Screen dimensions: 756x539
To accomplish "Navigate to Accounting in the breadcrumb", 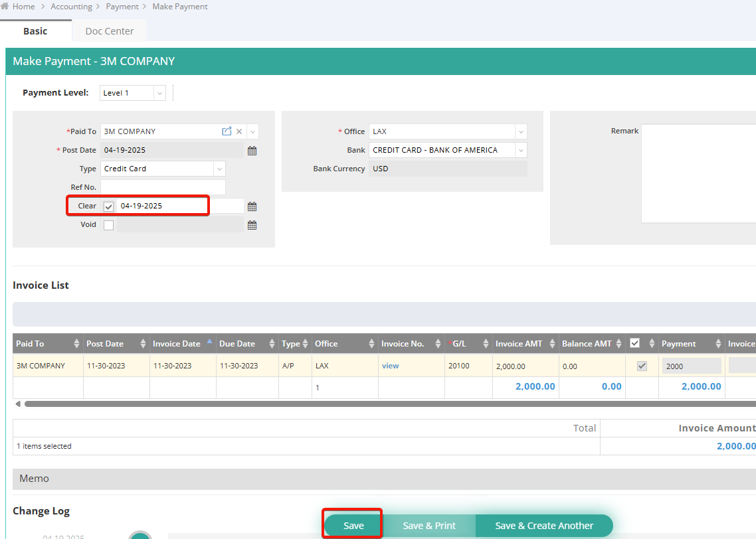I will click(72, 7).
